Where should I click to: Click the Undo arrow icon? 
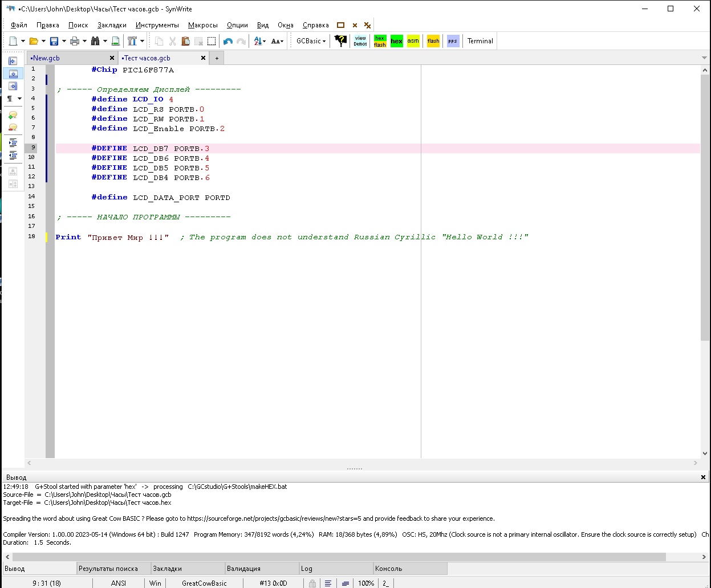pos(228,41)
